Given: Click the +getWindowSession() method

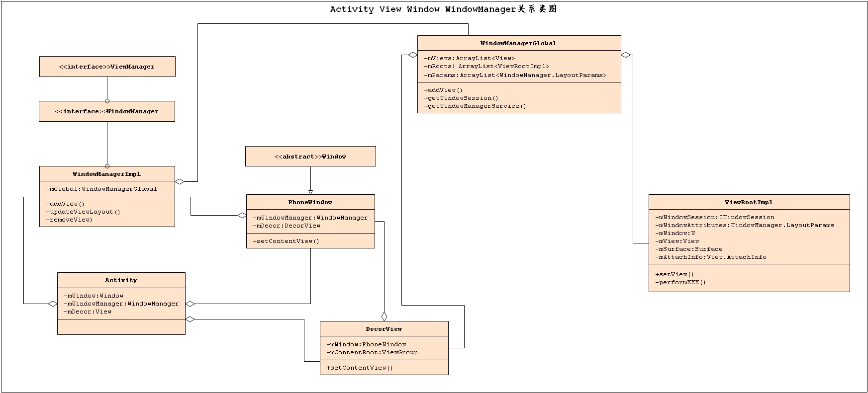Looking at the screenshot, I should pyautogui.click(x=461, y=98).
